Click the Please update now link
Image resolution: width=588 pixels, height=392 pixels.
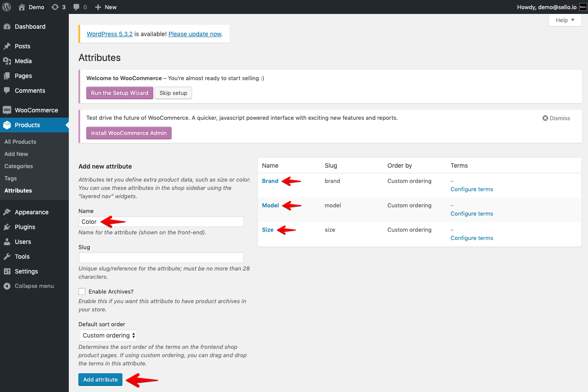coord(195,34)
